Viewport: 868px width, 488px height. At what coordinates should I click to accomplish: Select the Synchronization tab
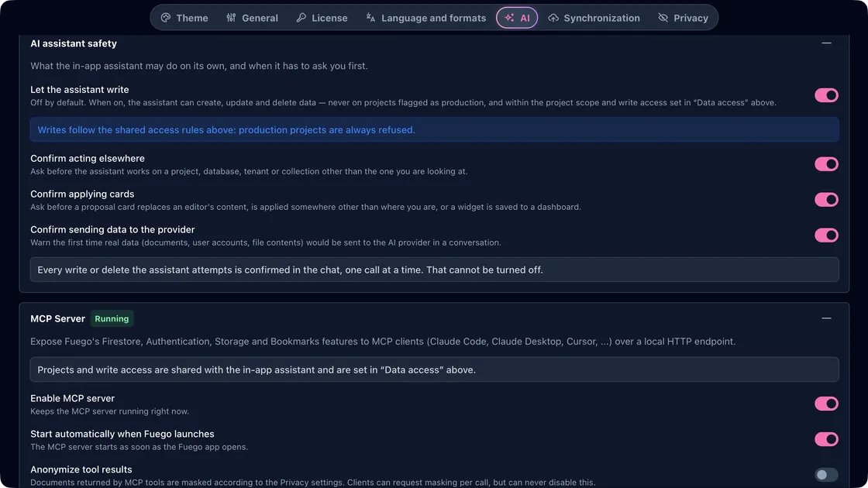(594, 18)
